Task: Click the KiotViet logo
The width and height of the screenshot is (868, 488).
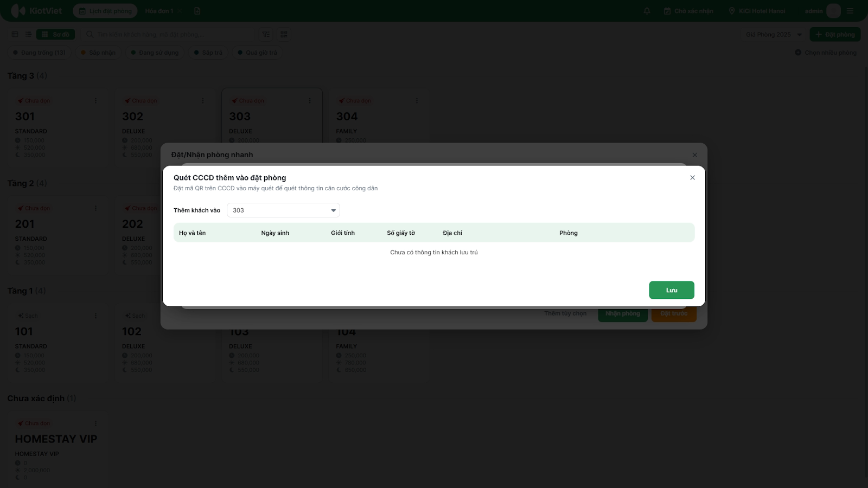Action: (x=36, y=11)
